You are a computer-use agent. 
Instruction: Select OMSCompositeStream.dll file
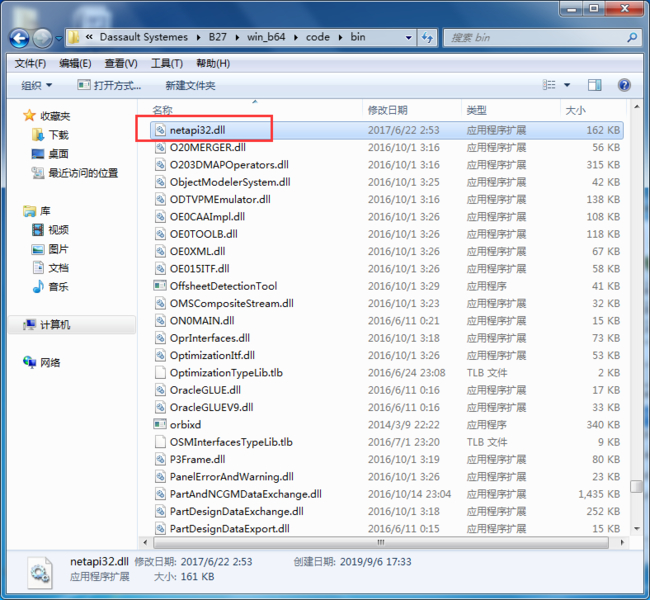(232, 304)
